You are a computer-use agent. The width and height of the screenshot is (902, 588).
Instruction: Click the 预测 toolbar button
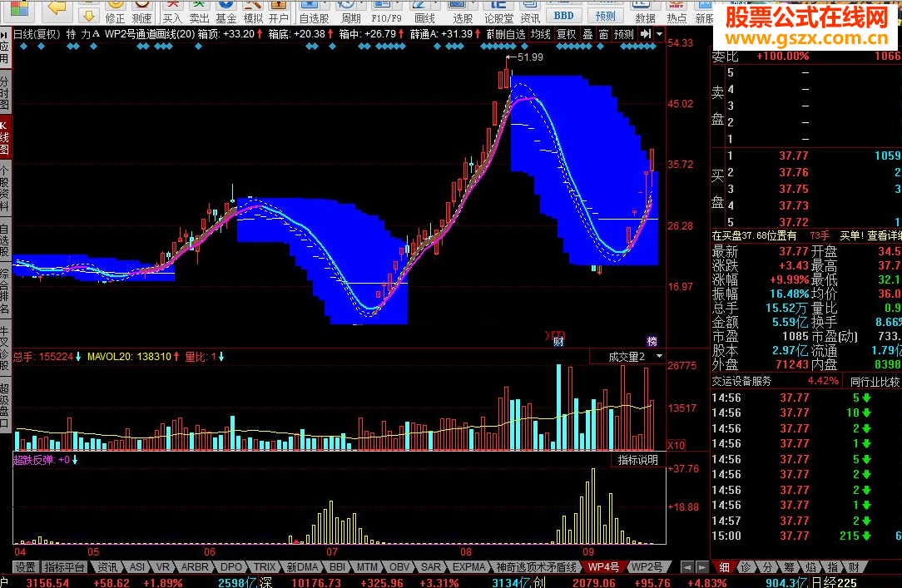pyautogui.click(x=605, y=15)
